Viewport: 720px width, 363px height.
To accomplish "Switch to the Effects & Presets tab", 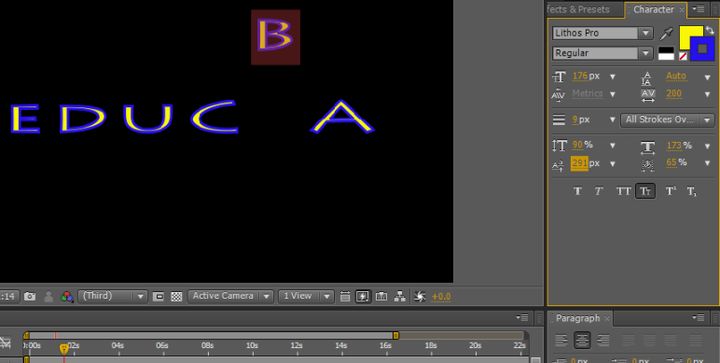I will tap(579, 9).
